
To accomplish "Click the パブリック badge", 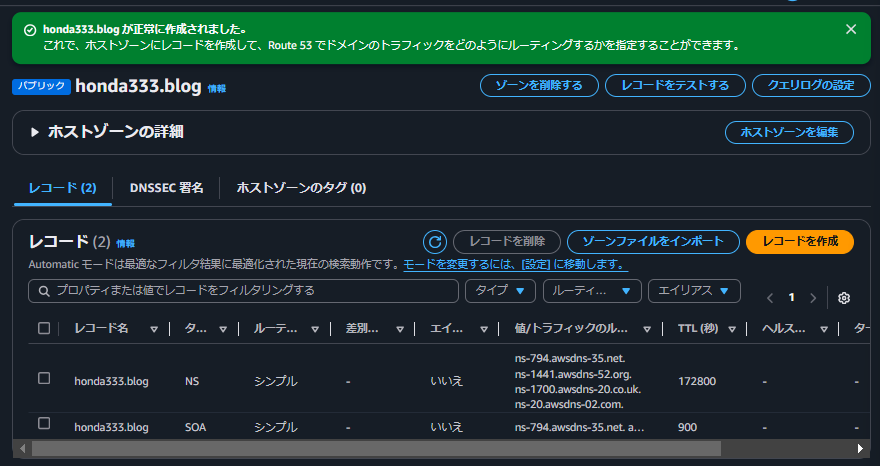I will point(42,86).
